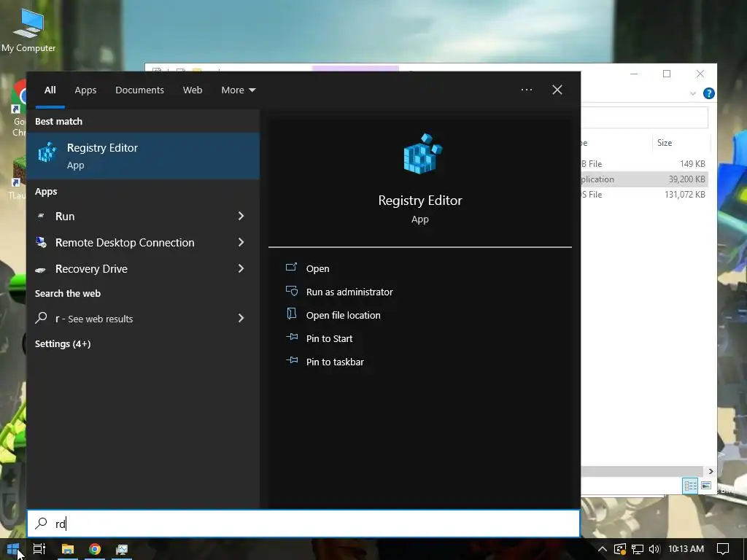The width and height of the screenshot is (747, 560).
Task: Open the last pinned taskbar app icon
Action: coord(122,549)
